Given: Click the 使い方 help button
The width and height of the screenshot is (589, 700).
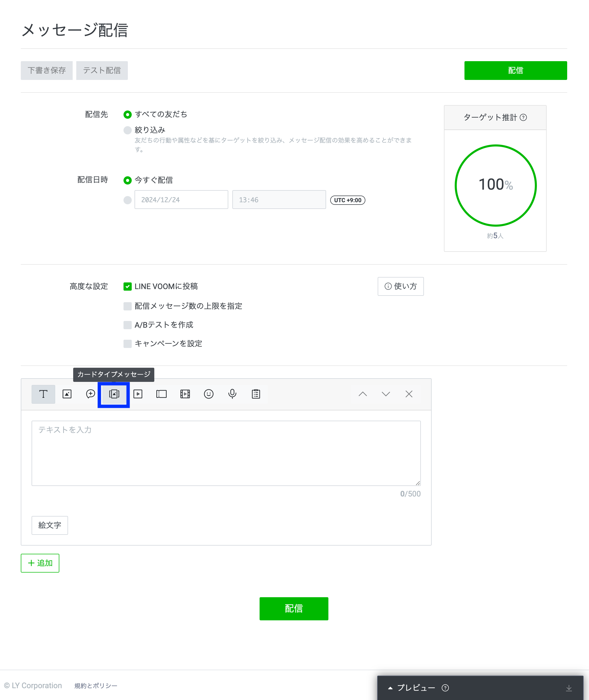Looking at the screenshot, I should click(400, 286).
